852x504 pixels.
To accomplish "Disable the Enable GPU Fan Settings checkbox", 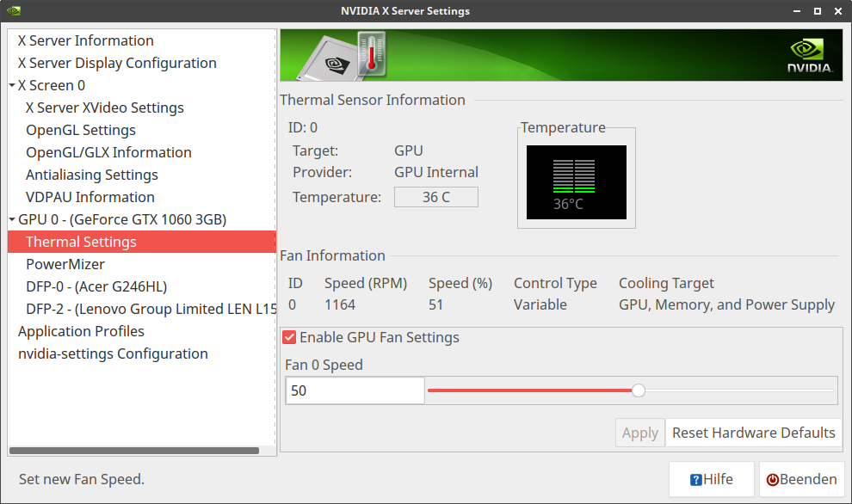I will [290, 337].
